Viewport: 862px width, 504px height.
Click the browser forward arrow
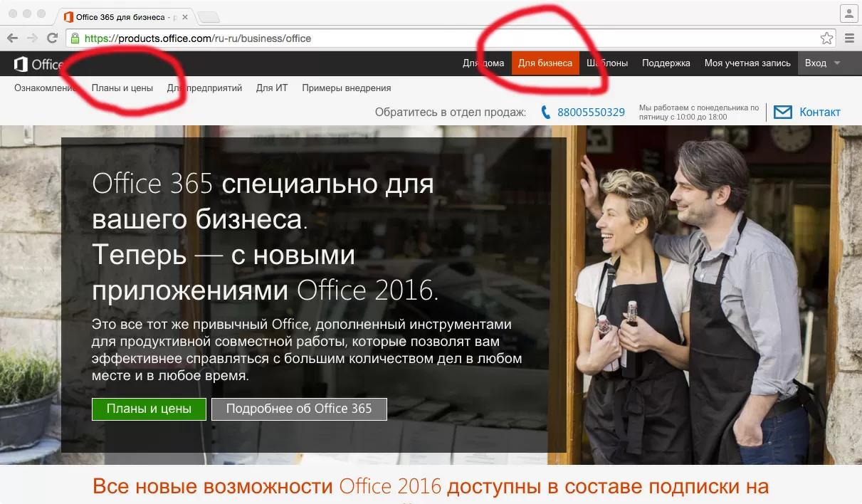(32, 38)
